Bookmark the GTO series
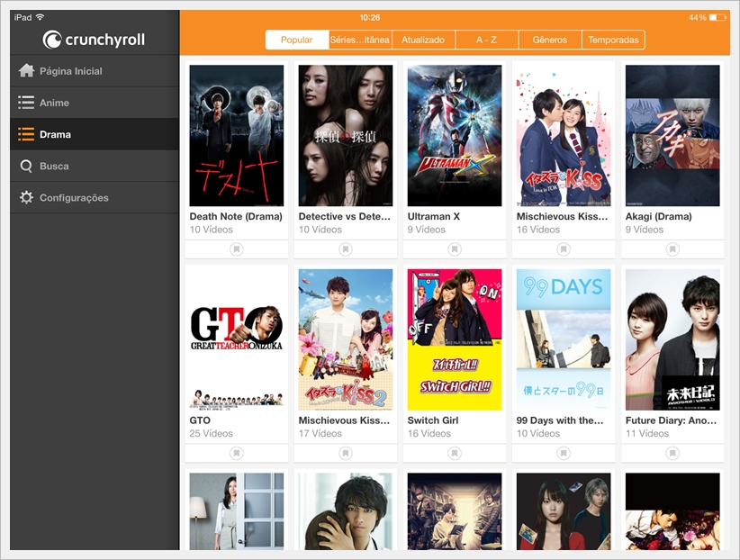This screenshot has width=740, height=560. pos(237,453)
